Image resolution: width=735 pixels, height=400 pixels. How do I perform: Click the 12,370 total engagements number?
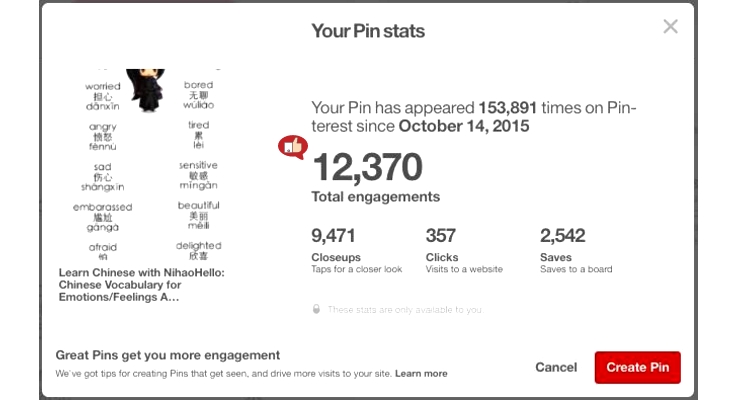pos(367,167)
